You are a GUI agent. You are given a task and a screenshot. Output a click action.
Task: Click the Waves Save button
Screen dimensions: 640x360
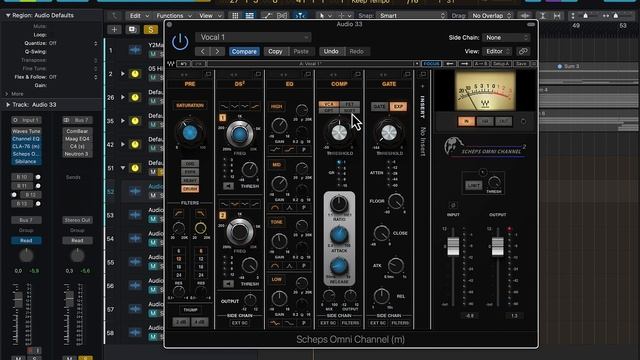point(521,64)
